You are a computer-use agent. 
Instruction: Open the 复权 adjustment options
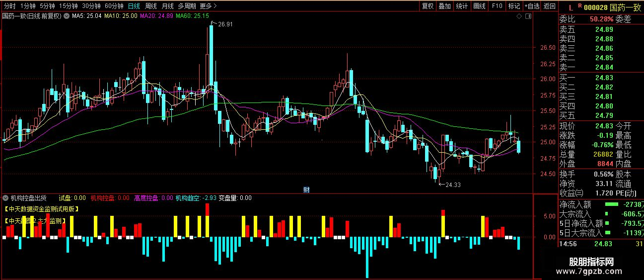pos(428,6)
